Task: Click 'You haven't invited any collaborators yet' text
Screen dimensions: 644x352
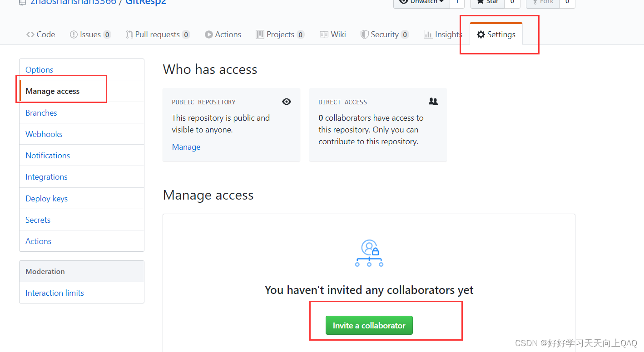Action: (x=369, y=290)
